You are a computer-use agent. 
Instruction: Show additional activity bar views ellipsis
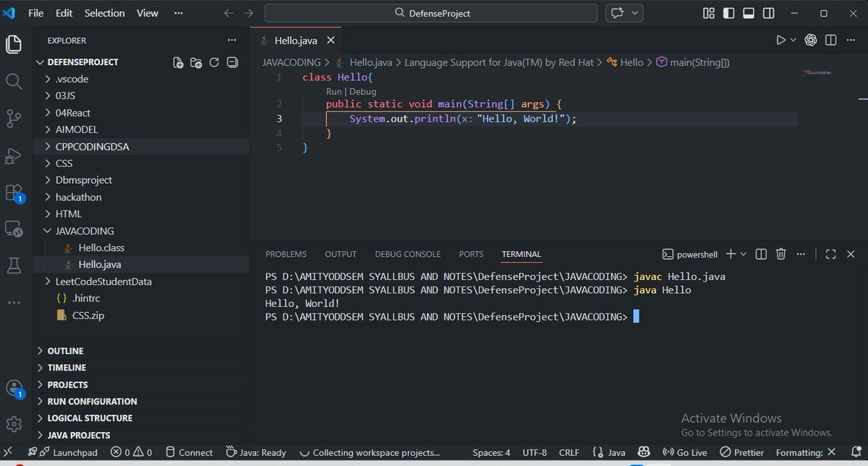(14, 302)
